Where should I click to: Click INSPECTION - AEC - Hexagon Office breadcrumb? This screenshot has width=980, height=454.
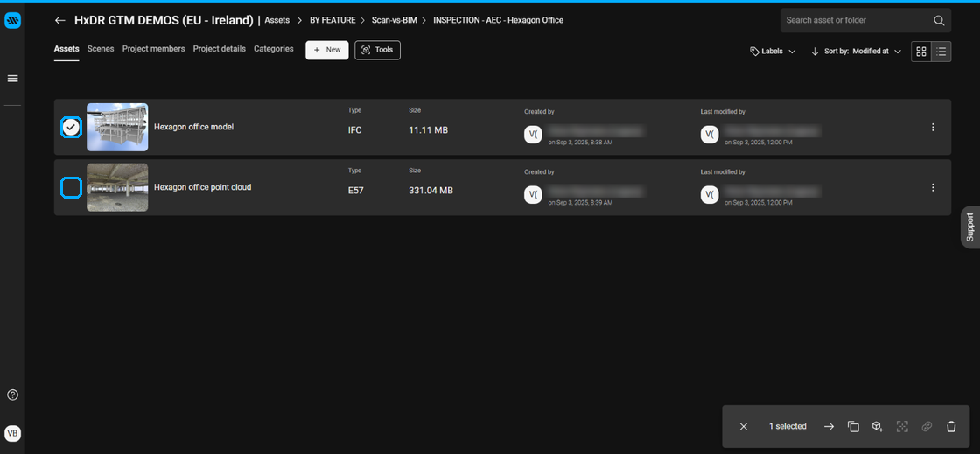click(498, 21)
